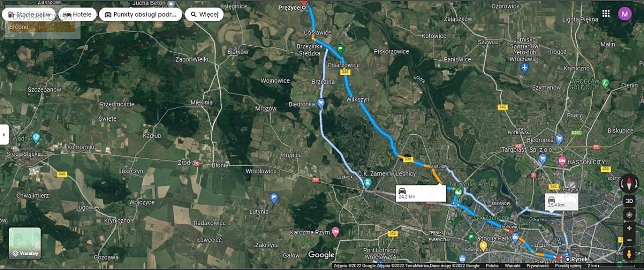This screenshot has height=270, width=644.
Task: Switch map type via Warstwy thumbnail
Action: (25, 243)
